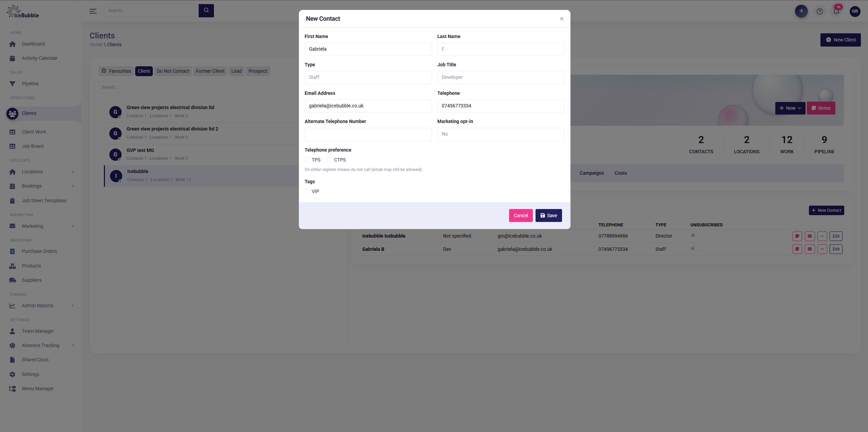Open the Suppliers truck icon
Viewport: 868px width, 432px height.
pyautogui.click(x=13, y=280)
